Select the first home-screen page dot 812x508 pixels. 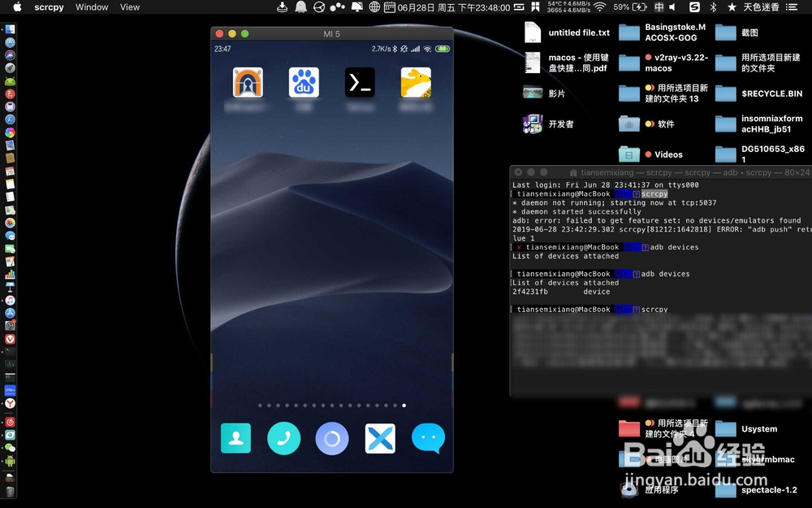tap(260, 406)
